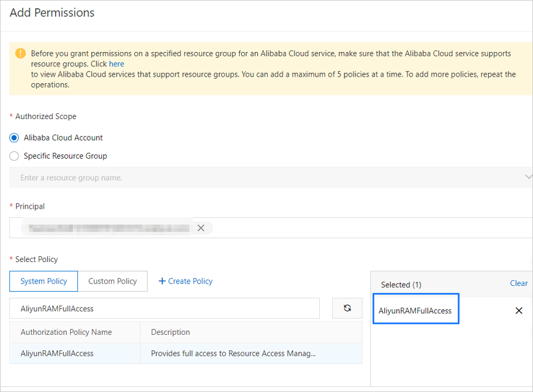Click the plus icon beside Create Policy

[x=162, y=281]
